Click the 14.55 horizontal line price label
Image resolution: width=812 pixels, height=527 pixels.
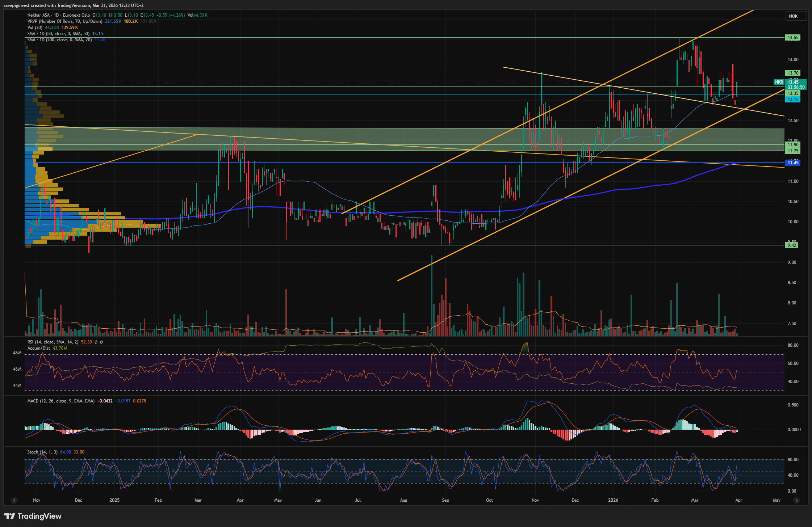click(792, 38)
